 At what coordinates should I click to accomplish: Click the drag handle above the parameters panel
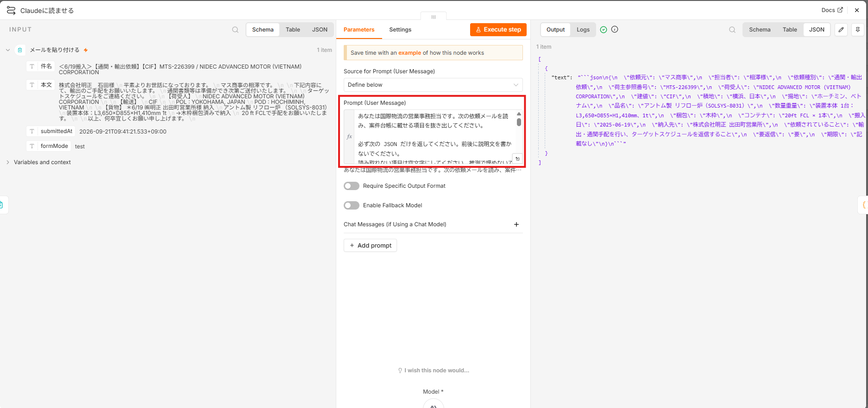pos(434,17)
